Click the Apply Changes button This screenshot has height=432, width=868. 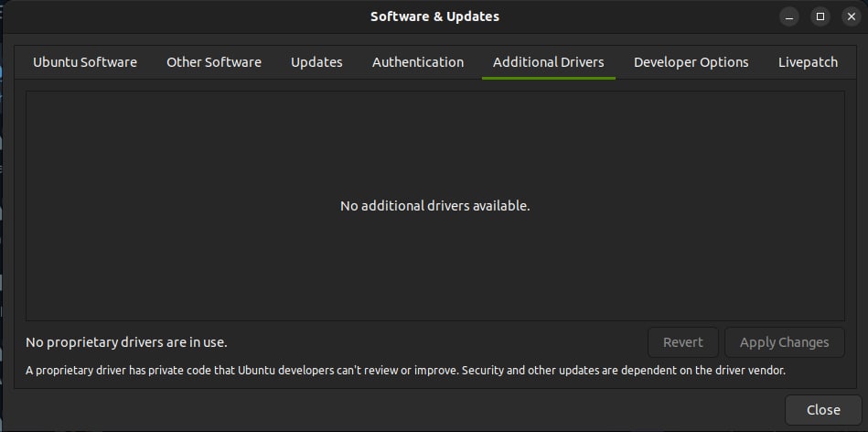coord(785,342)
